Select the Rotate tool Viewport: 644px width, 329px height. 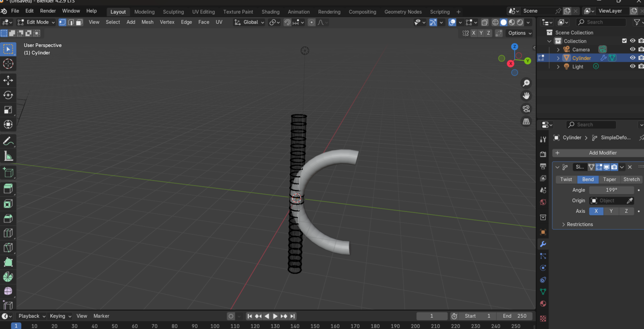point(8,95)
